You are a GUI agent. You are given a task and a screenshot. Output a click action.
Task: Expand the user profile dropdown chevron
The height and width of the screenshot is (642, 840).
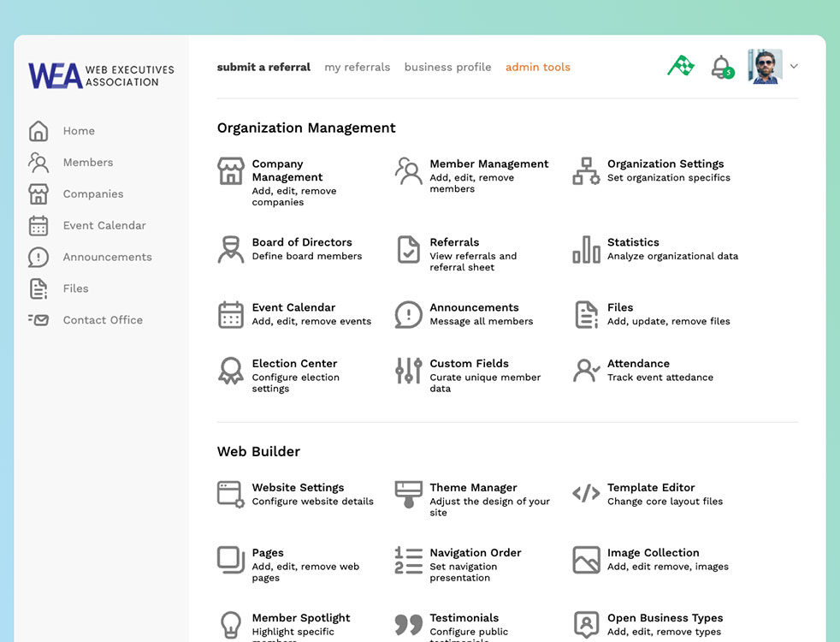(794, 66)
